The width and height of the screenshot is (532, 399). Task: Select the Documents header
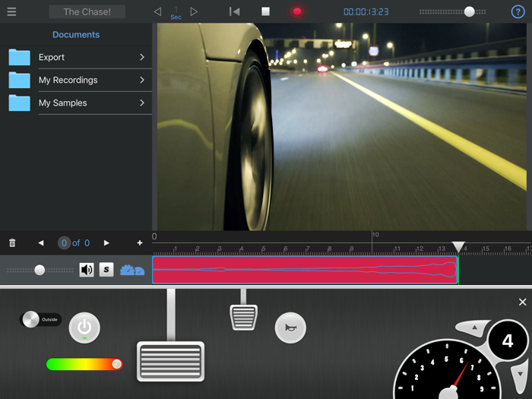coord(76,35)
